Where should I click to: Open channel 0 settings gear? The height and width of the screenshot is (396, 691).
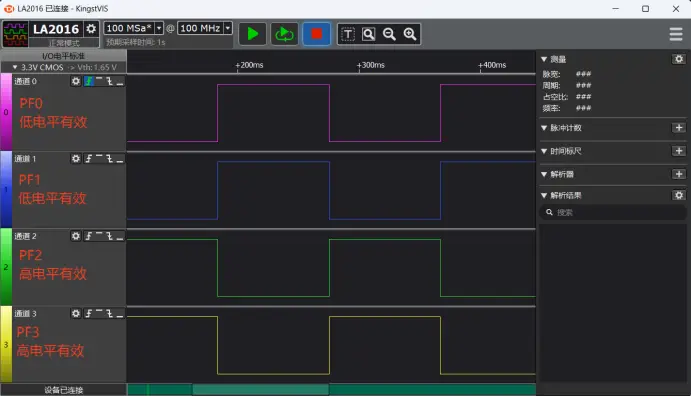point(76,81)
